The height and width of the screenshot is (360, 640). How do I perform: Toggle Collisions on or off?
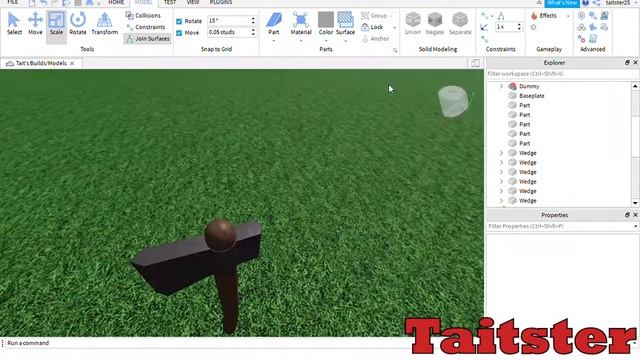(x=143, y=16)
